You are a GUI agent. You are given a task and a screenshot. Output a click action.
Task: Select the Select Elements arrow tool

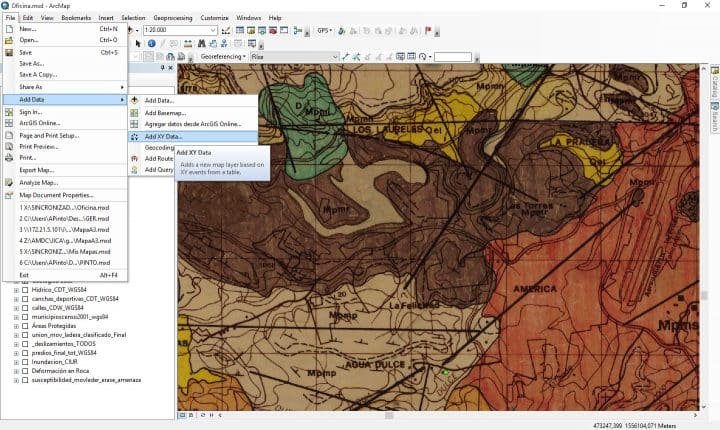click(x=138, y=44)
